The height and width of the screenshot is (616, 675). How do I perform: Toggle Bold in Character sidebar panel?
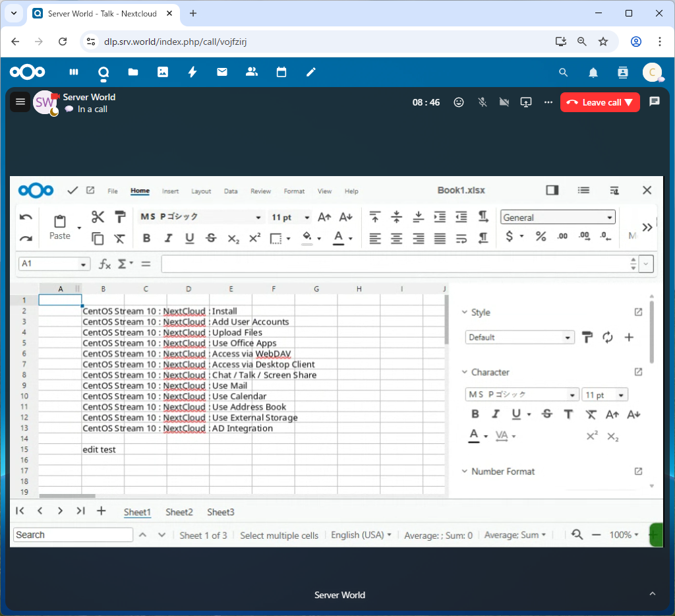tap(475, 414)
